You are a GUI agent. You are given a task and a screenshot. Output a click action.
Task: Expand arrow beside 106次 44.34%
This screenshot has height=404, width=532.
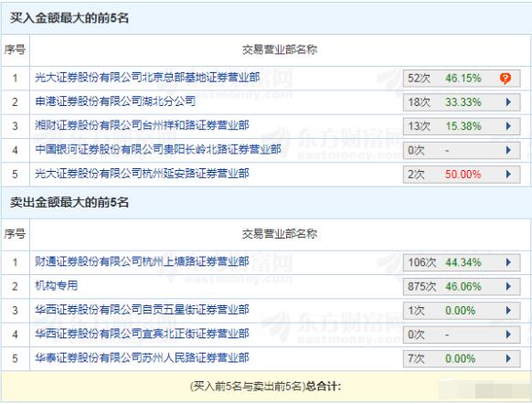(x=508, y=262)
